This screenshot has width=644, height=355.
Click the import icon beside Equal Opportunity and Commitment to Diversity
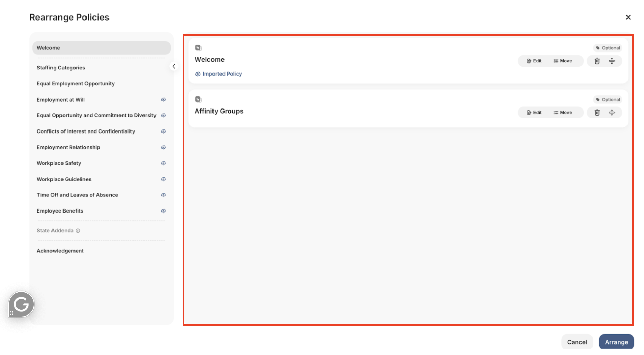point(163,115)
